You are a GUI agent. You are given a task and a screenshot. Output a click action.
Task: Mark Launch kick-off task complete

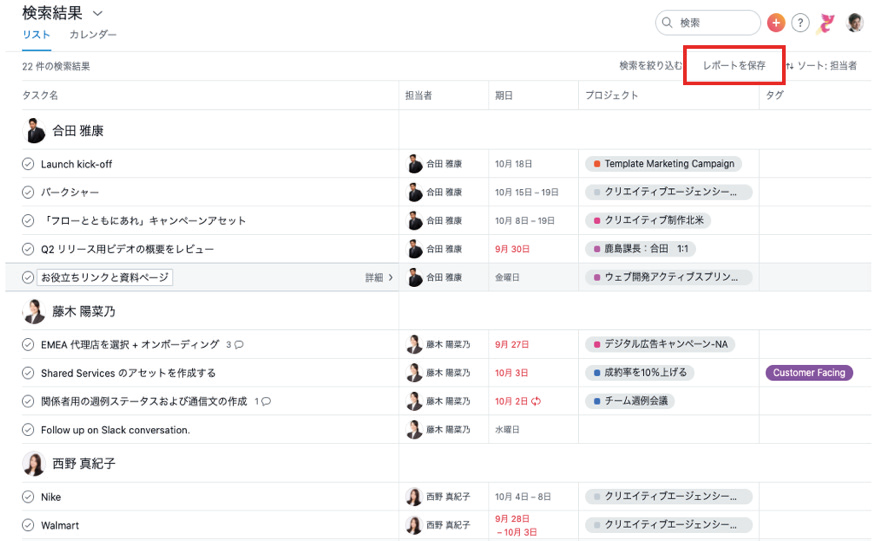click(28, 164)
